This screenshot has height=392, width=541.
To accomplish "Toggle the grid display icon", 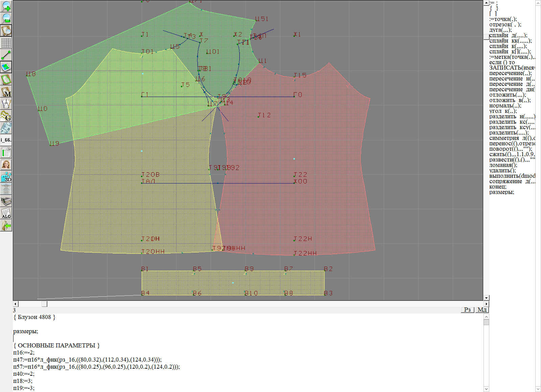I will [x=6, y=43].
